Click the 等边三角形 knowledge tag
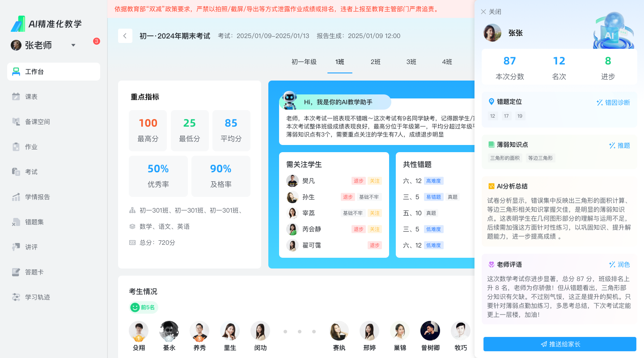The width and height of the screenshot is (644, 358). click(540, 158)
